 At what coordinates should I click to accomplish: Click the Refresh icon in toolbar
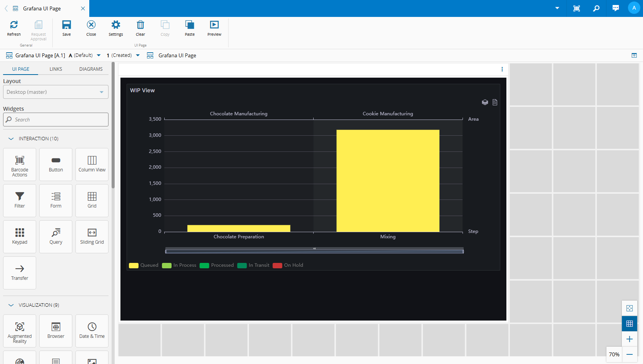coord(14,25)
